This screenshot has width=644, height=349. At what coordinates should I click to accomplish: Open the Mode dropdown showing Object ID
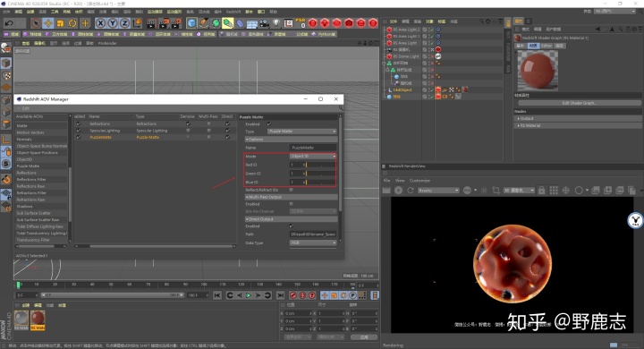coord(313,157)
